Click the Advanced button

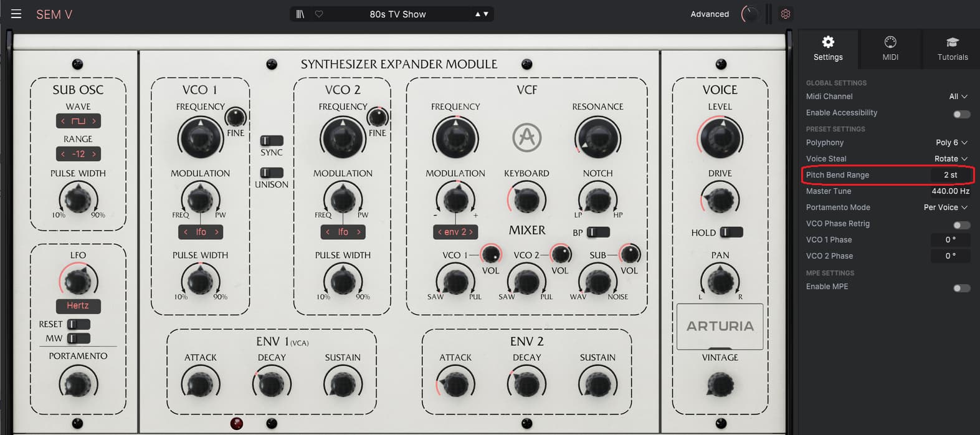(x=710, y=14)
